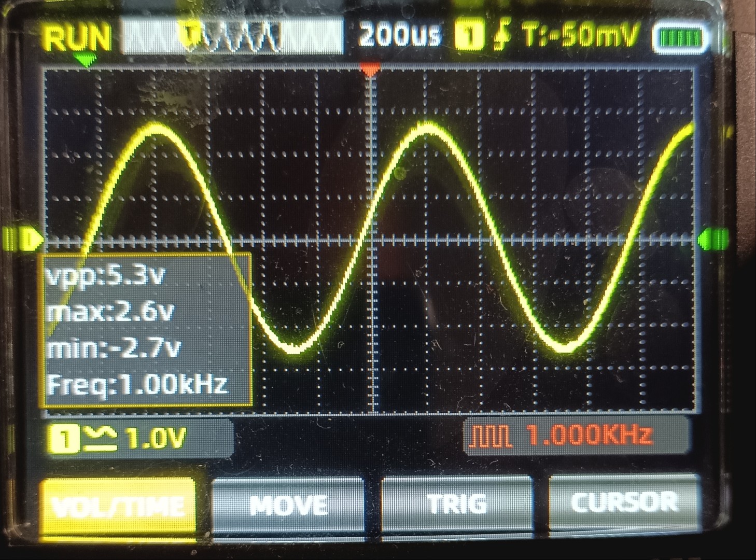This screenshot has height=560, width=756.
Task: Click the channel 1 badge beside 1.0V
Action: [64, 439]
